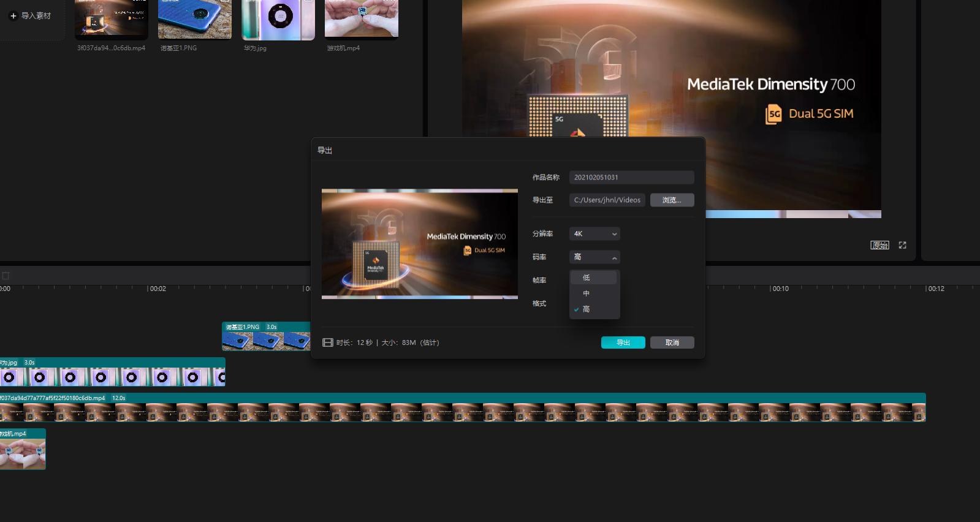Viewport: 980px width, 522px height.
Task: Click the 格式 label
Action: (x=539, y=303)
